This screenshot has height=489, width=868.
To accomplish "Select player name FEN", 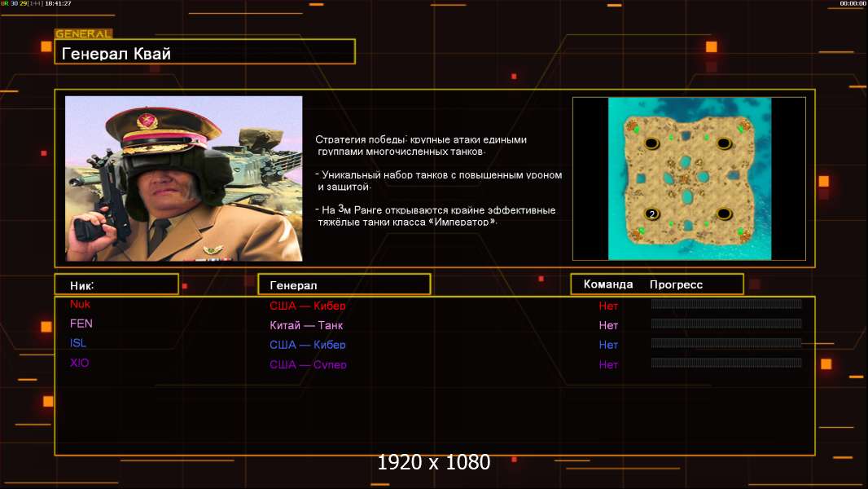I will (81, 324).
